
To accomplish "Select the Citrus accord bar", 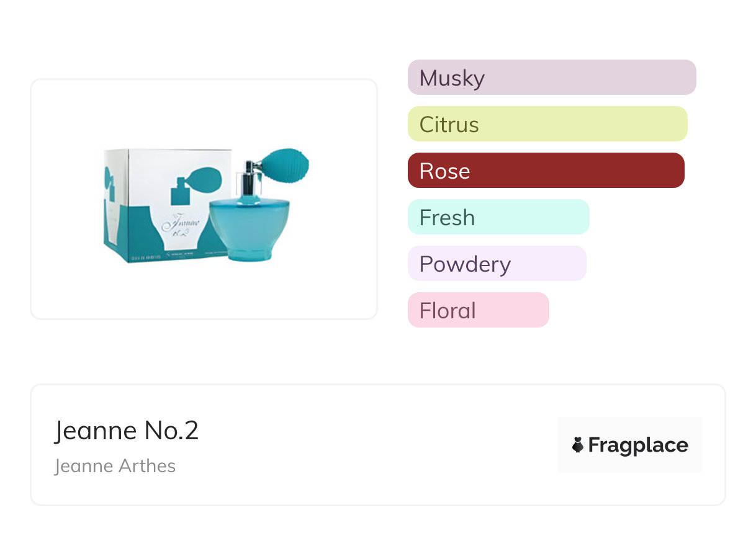I will 547,124.
